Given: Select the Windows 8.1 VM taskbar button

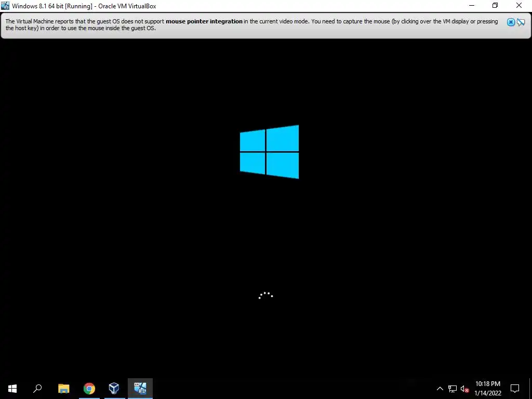Looking at the screenshot, I should tap(140, 389).
